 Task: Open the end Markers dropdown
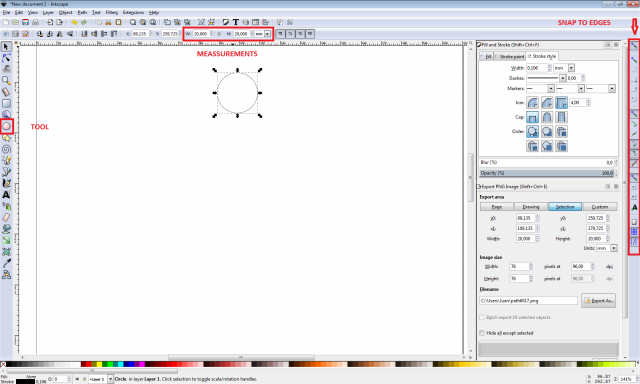(611, 89)
